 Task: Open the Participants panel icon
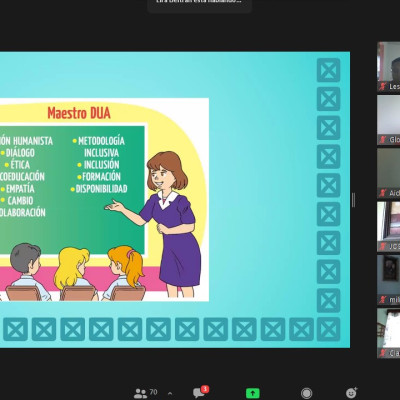click(x=140, y=393)
